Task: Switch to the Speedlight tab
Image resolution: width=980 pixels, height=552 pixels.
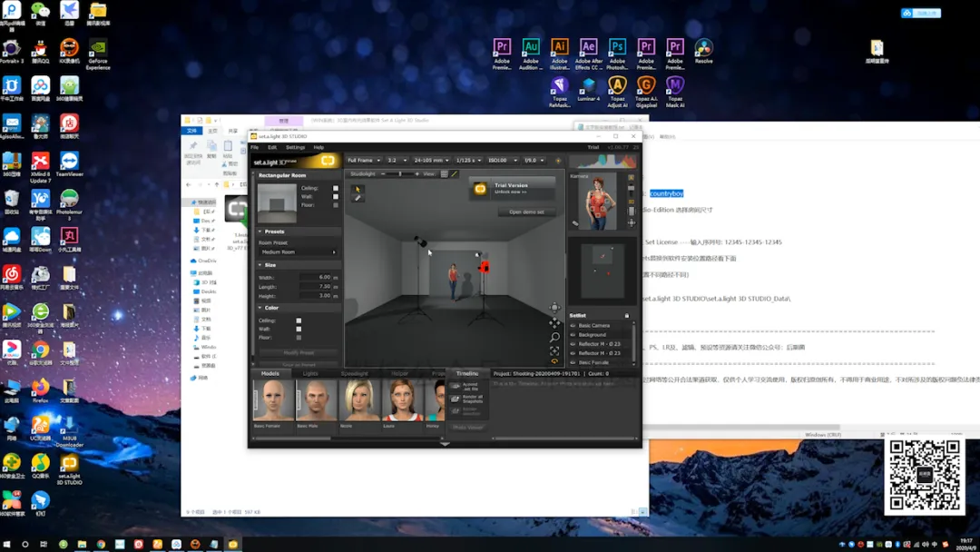Action: pos(355,374)
